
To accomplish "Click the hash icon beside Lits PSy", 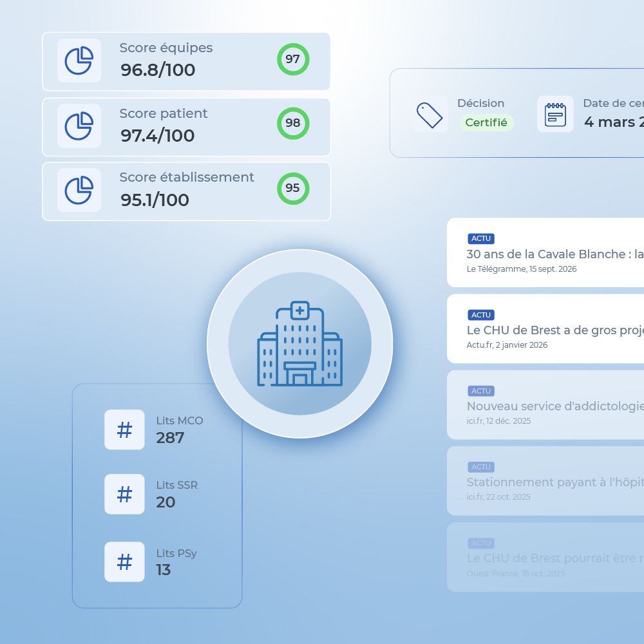I will (124, 562).
